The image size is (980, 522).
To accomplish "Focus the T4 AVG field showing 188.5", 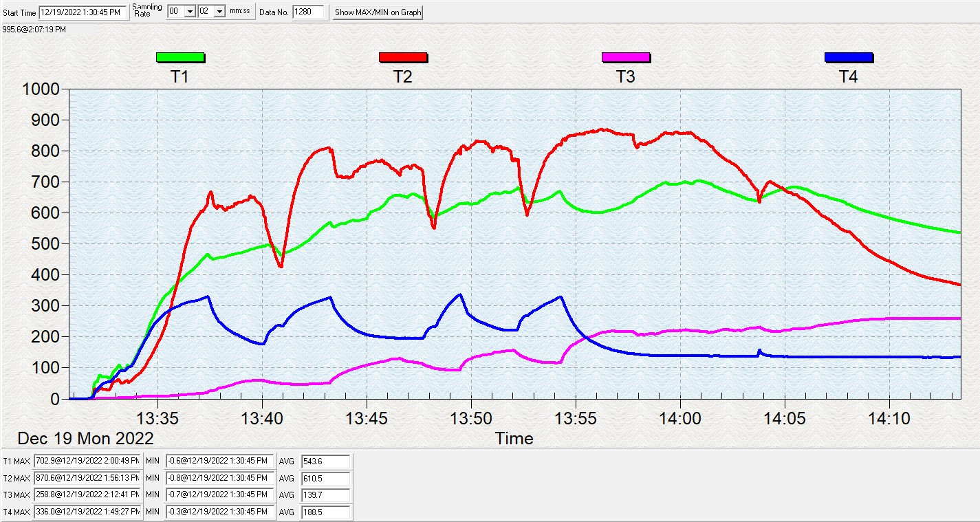I will 325,512.
